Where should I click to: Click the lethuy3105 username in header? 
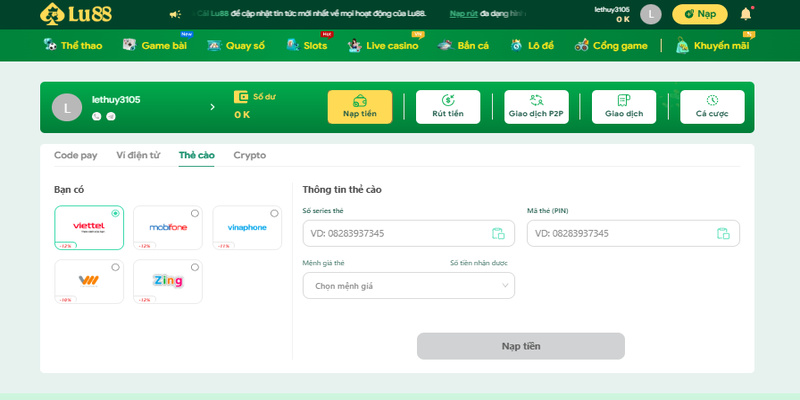click(x=612, y=9)
